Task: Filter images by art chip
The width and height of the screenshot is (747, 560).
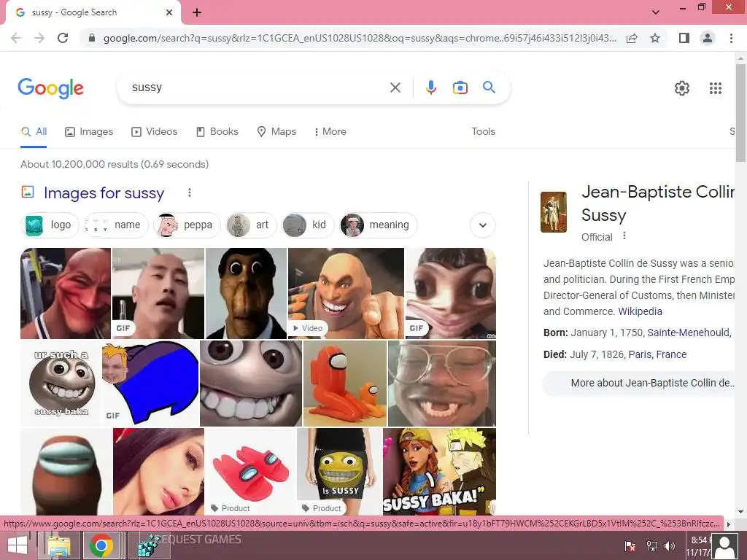Action: (251, 225)
